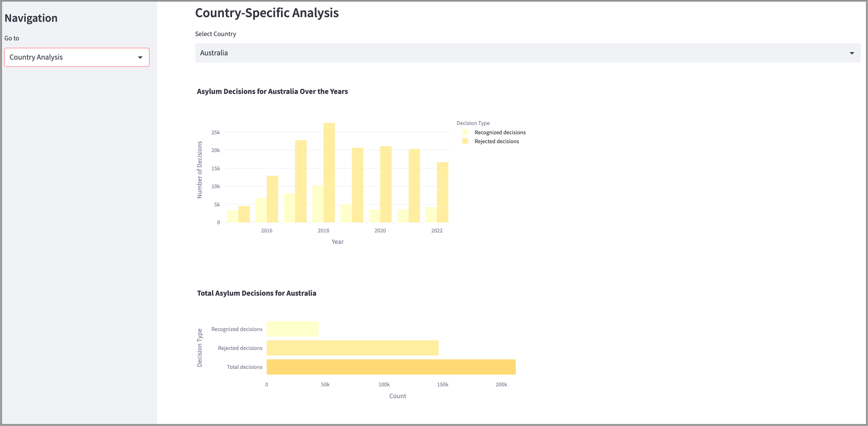Click the Asylum Decisions Over the Years title

pyautogui.click(x=272, y=91)
